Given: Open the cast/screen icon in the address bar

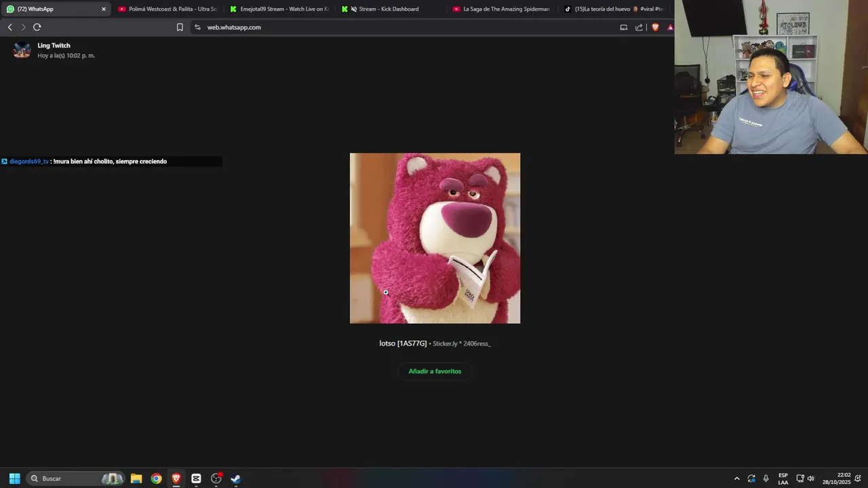Looking at the screenshot, I should (x=624, y=27).
